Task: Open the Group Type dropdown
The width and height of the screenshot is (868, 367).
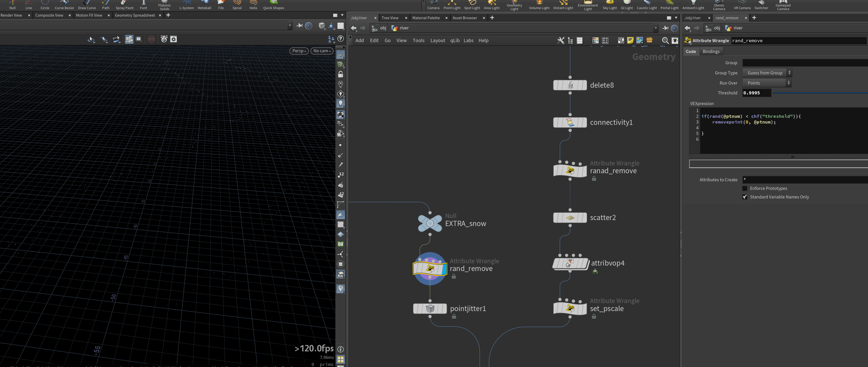Action: [767, 73]
